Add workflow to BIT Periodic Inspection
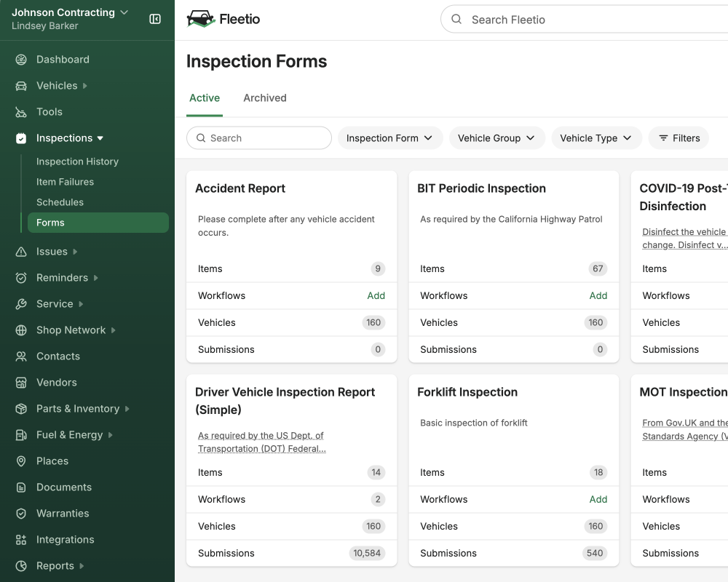The height and width of the screenshot is (582, 728). 598,295
